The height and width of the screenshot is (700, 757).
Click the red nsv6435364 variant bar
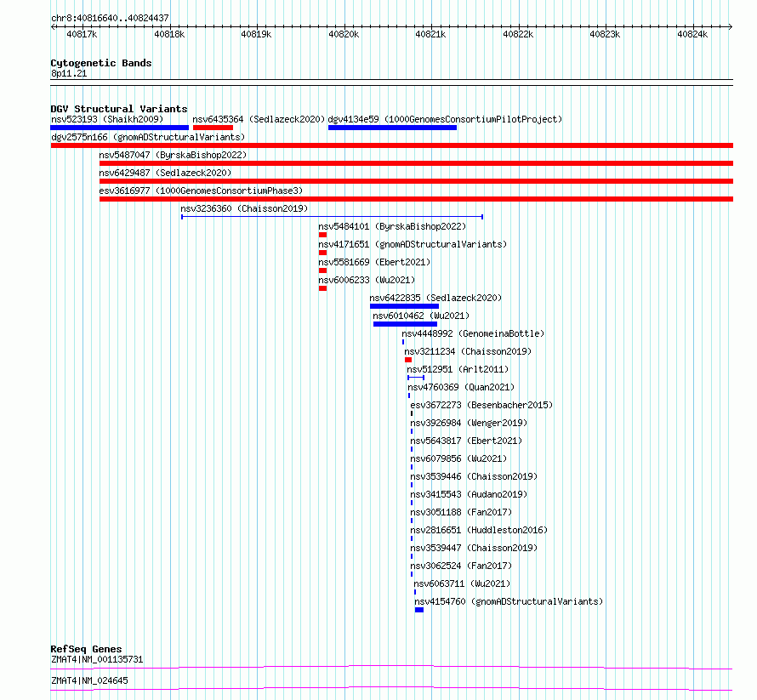click(213, 128)
